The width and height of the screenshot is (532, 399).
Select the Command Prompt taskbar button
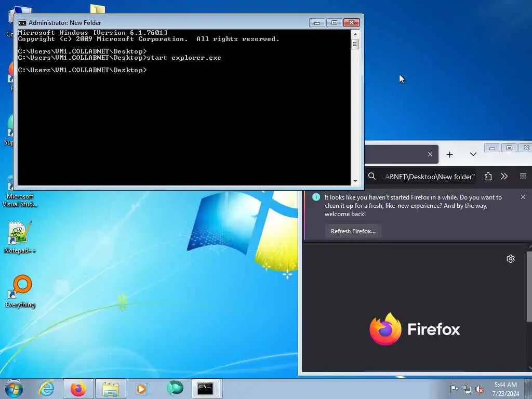point(206,389)
